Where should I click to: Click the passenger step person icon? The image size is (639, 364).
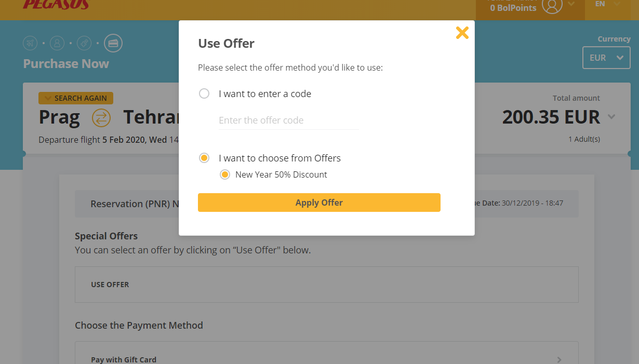pos(57,43)
